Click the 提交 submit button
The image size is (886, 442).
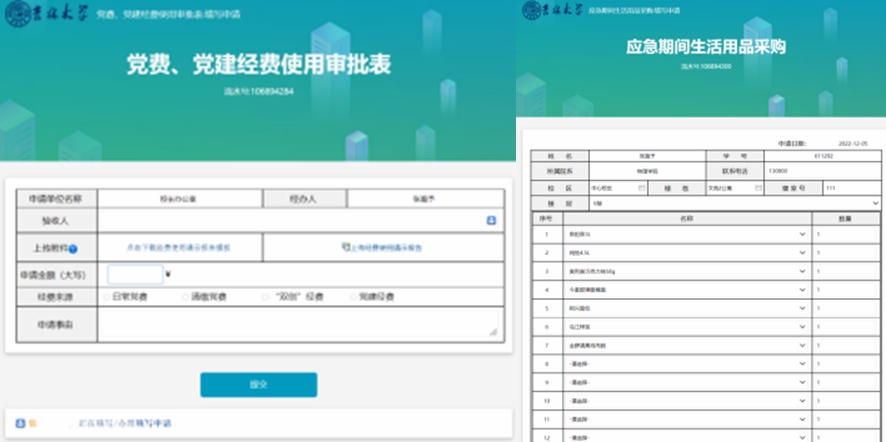(x=258, y=385)
